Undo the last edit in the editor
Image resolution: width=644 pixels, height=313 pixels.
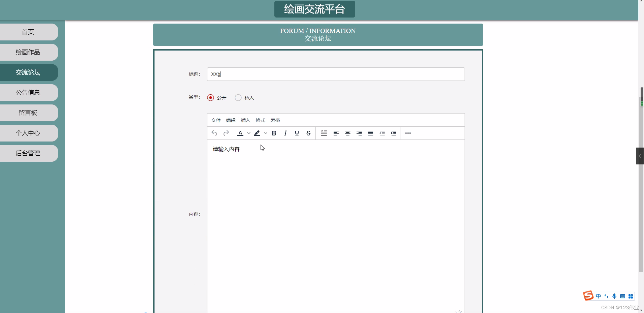(x=214, y=133)
